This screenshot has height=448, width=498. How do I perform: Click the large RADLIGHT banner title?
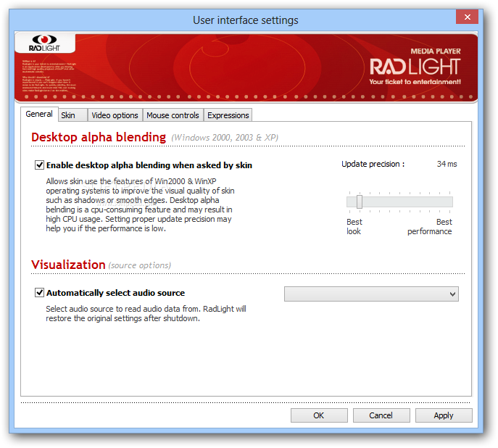click(x=415, y=67)
